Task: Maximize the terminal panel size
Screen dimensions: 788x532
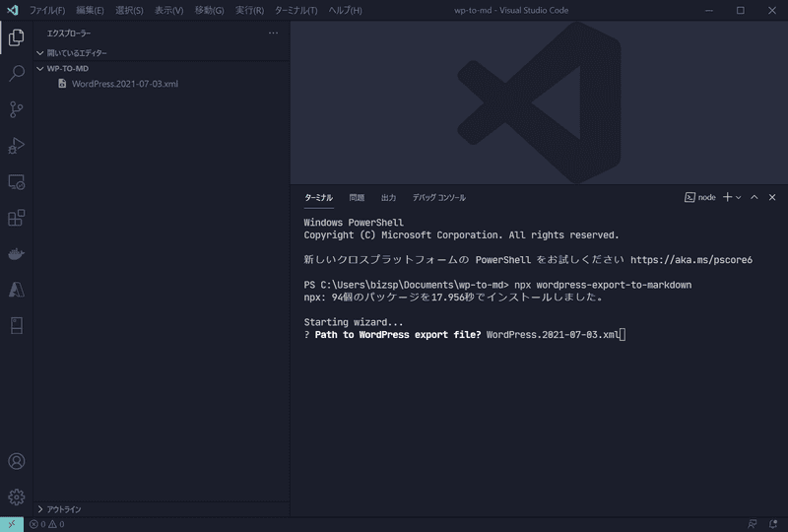Action: point(755,198)
